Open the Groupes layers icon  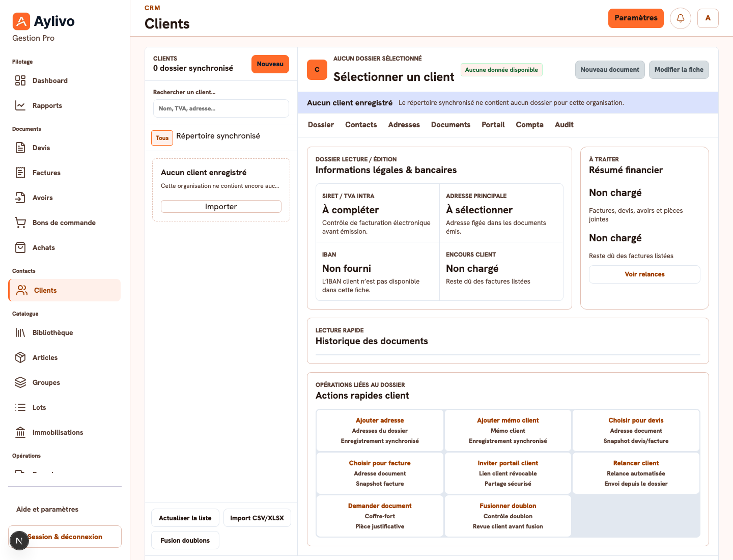click(x=20, y=382)
